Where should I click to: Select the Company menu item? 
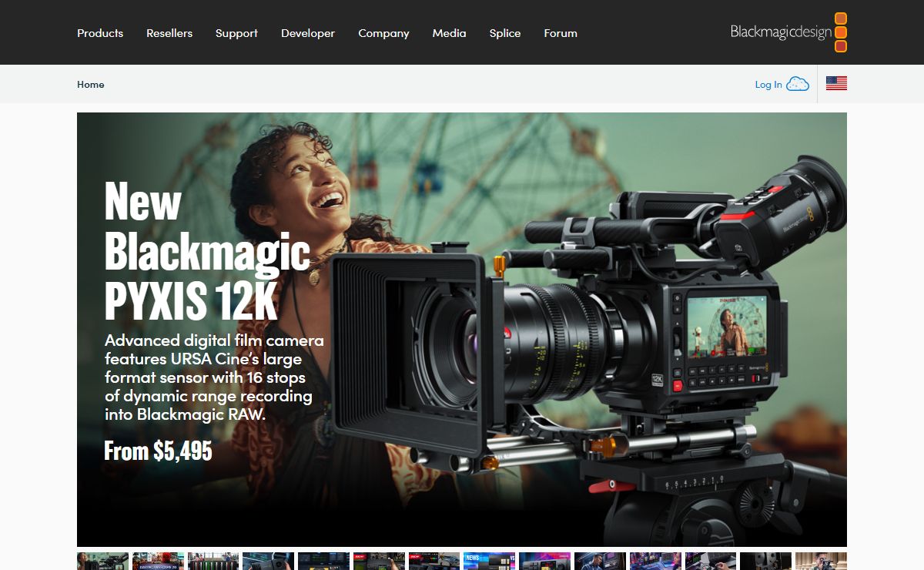pos(383,33)
